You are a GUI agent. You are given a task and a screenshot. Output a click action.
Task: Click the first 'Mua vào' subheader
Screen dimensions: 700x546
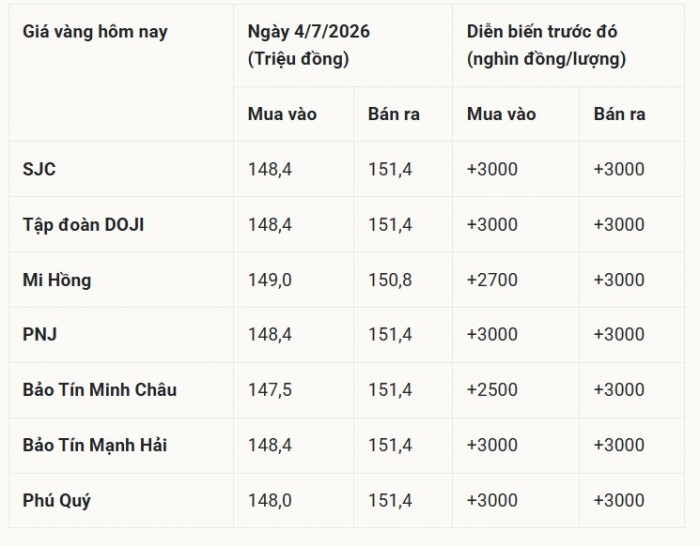point(282,114)
